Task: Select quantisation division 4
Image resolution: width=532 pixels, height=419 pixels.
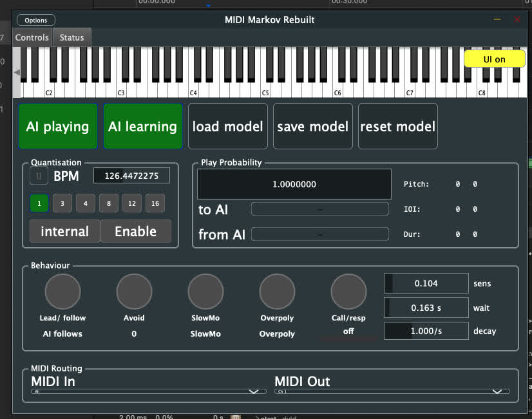Action: point(86,203)
